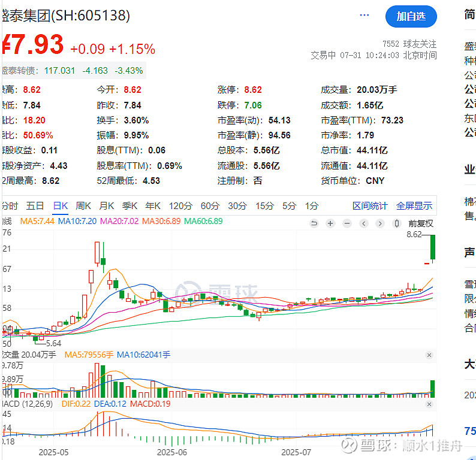Screen dimensions: 476x460
Task: Click the 跌停 7.06 limit-down value
Action: pos(253,105)
